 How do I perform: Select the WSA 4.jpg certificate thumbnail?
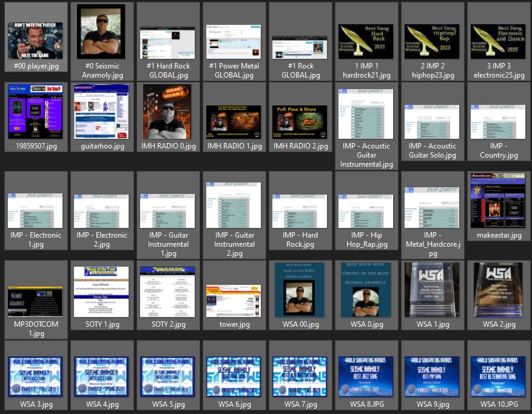pyautogui.click(x=101, y=376)
